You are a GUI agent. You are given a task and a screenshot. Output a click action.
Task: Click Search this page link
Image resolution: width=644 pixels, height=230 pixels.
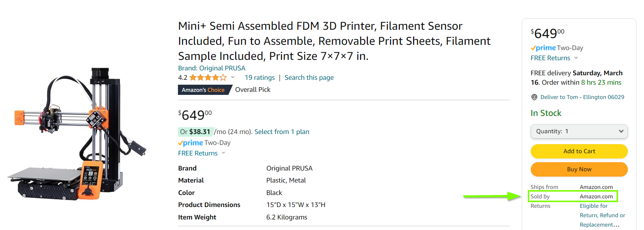(309, 78)
